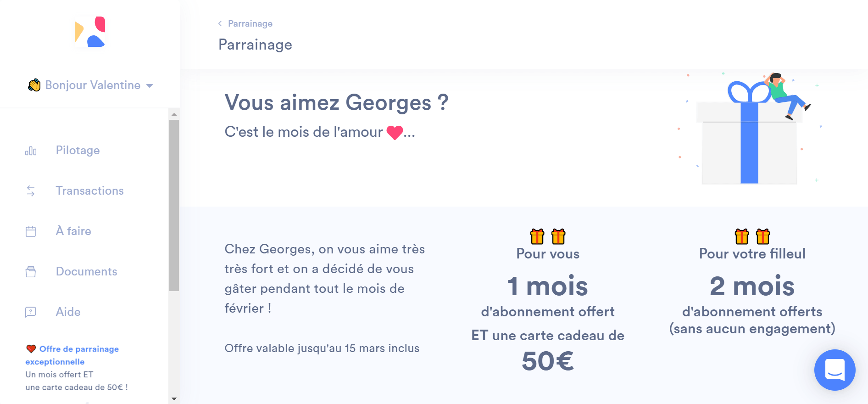Expand the Bonjour Valentine dropdown arrow
The width and height of the screenshot is (868, 404).
tap(150, 86)
